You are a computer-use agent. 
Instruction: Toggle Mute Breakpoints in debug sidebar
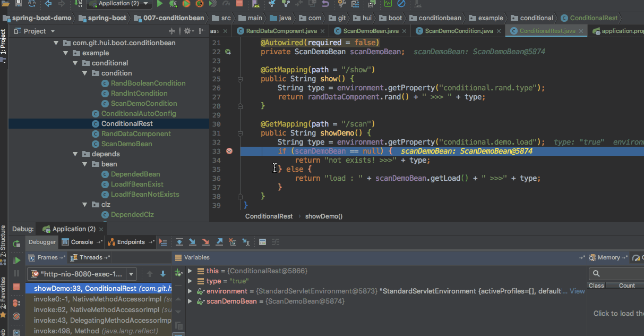point(16,316)
